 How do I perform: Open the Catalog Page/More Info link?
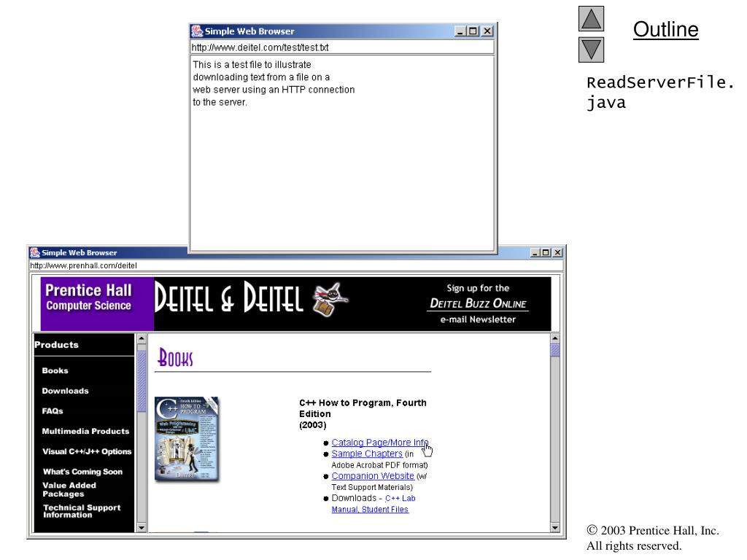[x=379, y=443]
